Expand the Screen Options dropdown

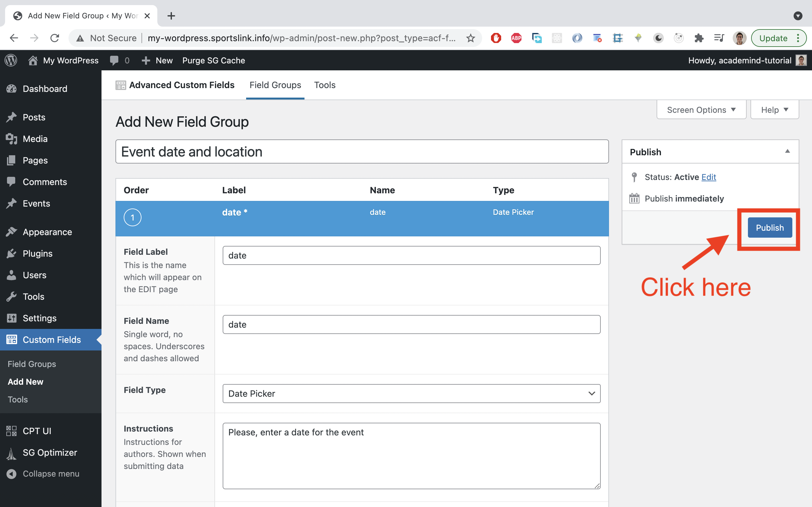point(701,110)
